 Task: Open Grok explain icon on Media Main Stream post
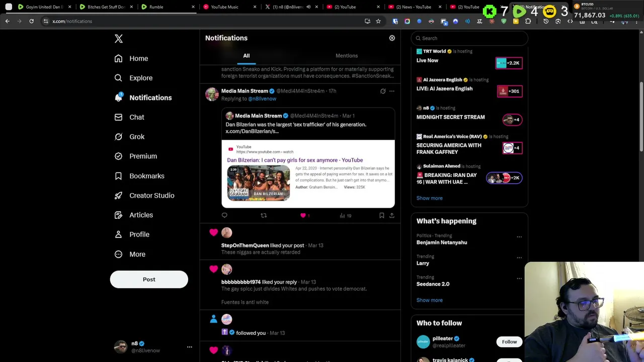383,91
